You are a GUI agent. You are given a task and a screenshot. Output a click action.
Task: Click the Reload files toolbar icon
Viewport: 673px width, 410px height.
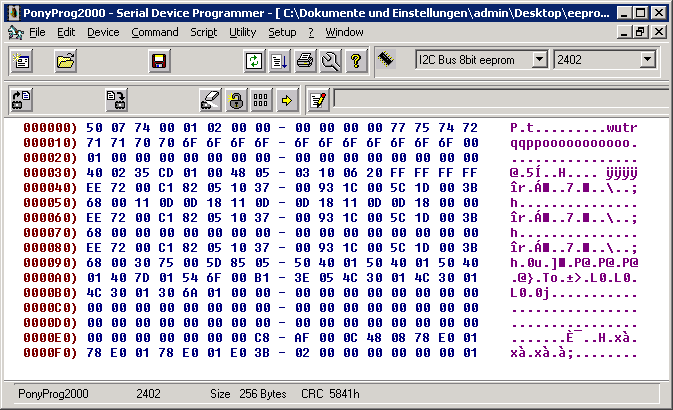(254, 61)
